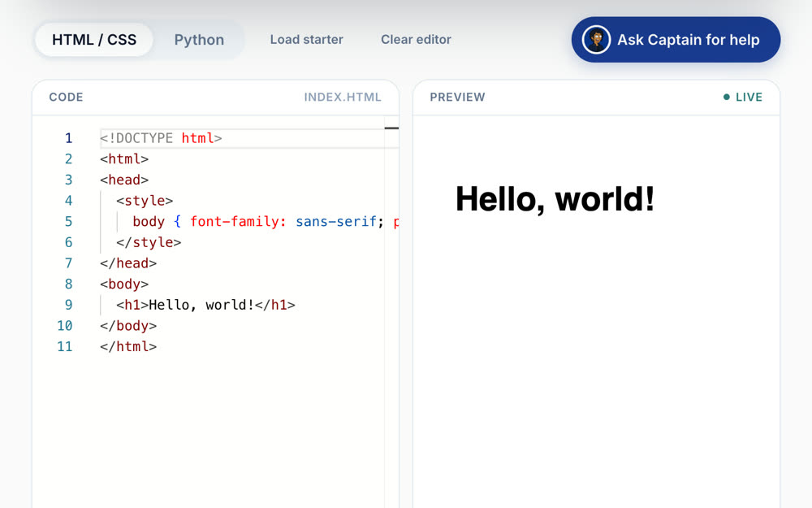Click the editor overview ruler marker
Screen dimensions: 812x508
click(x=391, y=128)
